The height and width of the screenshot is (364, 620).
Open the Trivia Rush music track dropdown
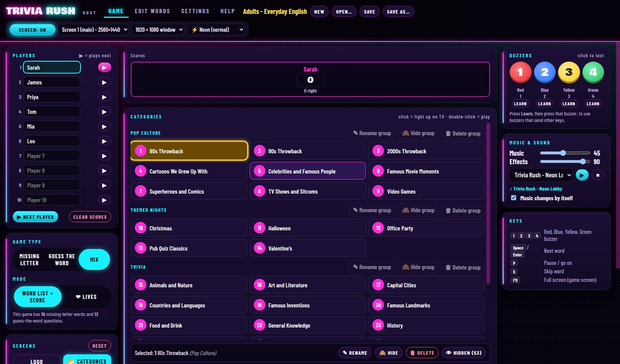click(x=541, y=175)
